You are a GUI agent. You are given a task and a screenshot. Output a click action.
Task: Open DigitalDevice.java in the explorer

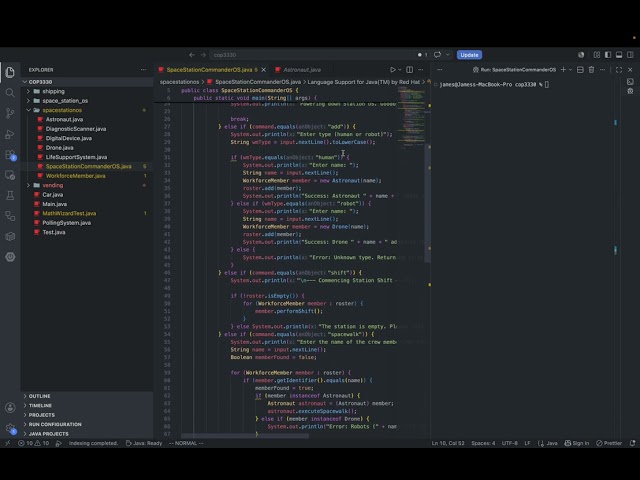pyautogui.click(x=69, y=138)
